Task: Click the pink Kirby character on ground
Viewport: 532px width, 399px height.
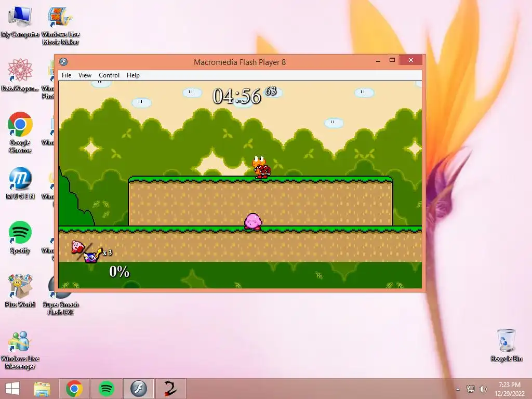Action: pyautogui.click(x=253, y=221)
